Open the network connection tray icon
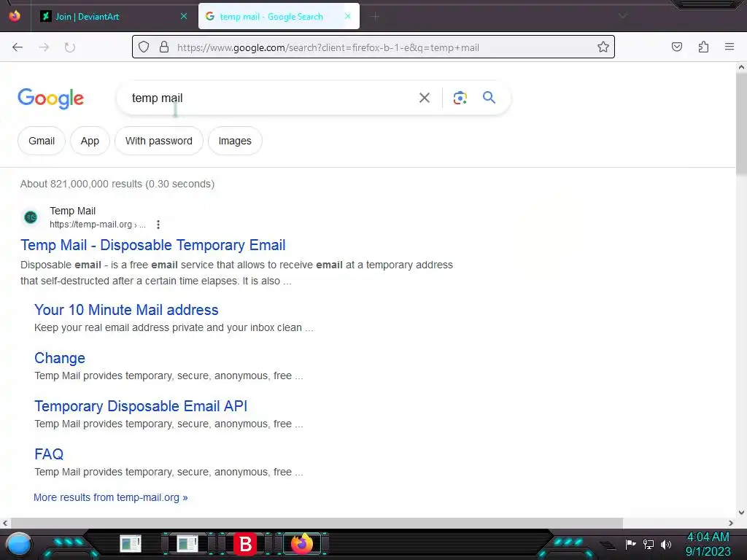747x560 pixels. (649, 544)
